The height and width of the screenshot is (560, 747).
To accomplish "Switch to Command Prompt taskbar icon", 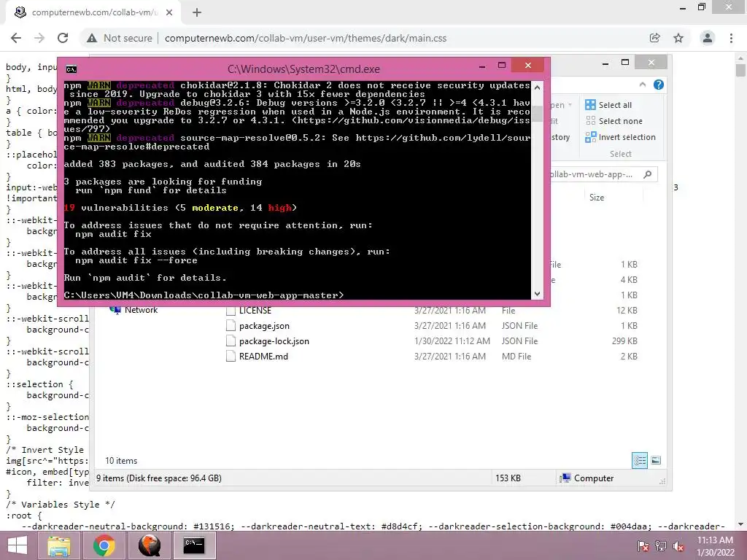I will (194, 545).
